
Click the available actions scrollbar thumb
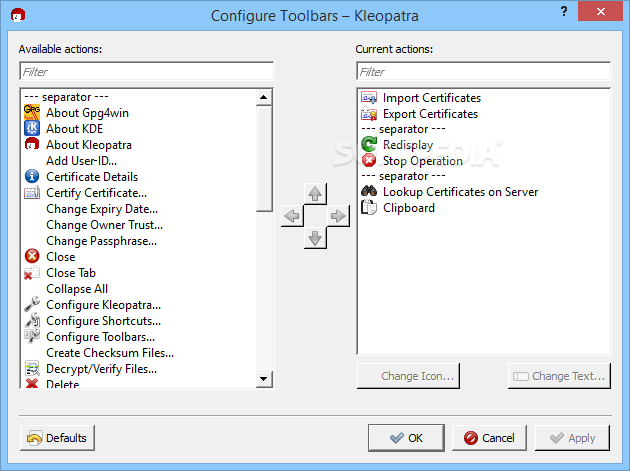tap(264, 158)
